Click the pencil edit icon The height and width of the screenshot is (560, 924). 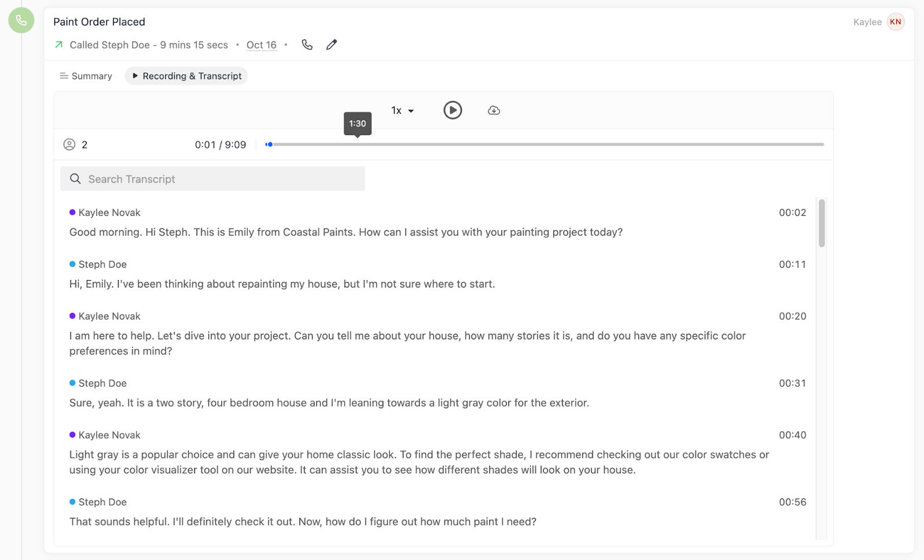331,45
